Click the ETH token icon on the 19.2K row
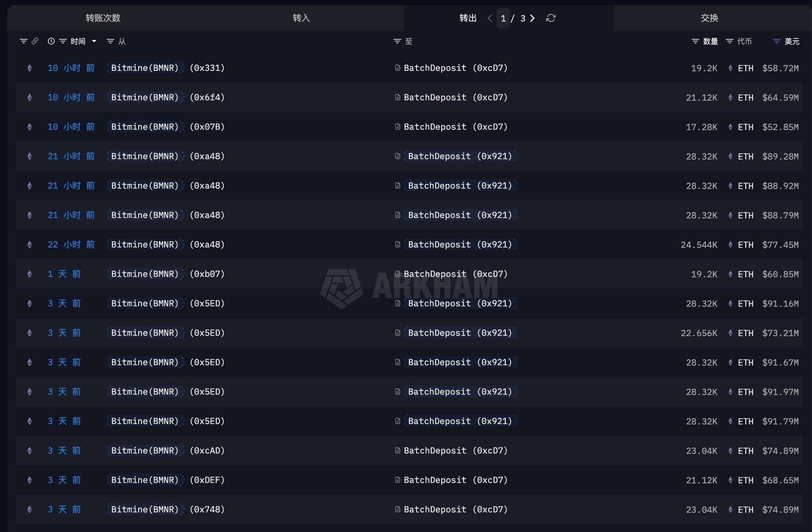 click(x=731, y=68)
